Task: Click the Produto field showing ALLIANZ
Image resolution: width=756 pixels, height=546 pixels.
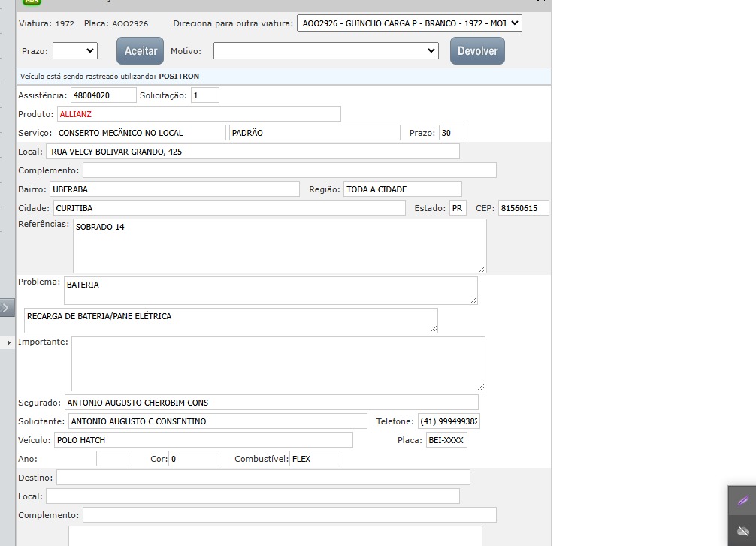Action: pos(199,114)
